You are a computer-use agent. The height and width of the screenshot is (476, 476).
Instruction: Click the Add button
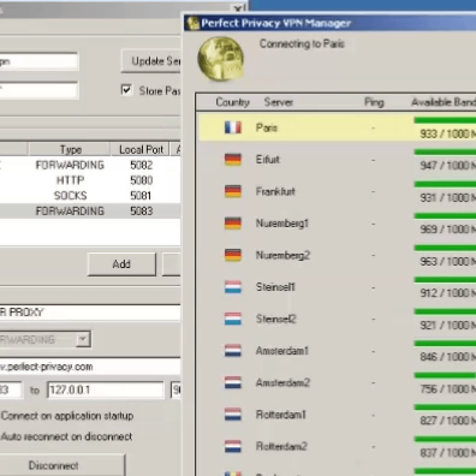tap(122, 264)
